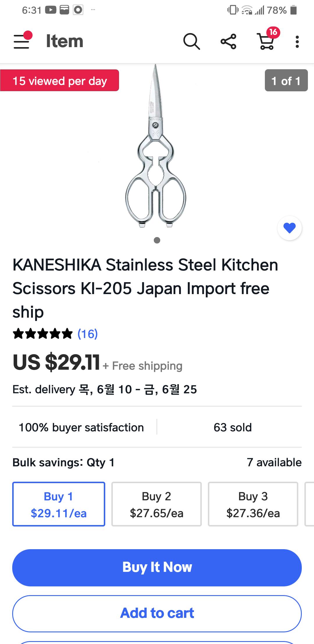The width and height of the screenshot is (314, 644).
Task: Tap the partially visible fourth bulk option
Action: (309, 504)
